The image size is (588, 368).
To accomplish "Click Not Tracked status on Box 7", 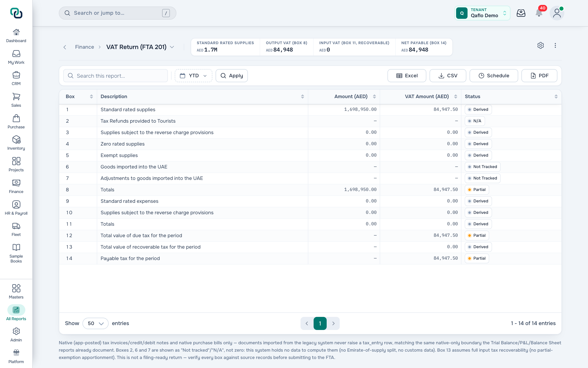I will pyautogui.click(x=483, y=178).
